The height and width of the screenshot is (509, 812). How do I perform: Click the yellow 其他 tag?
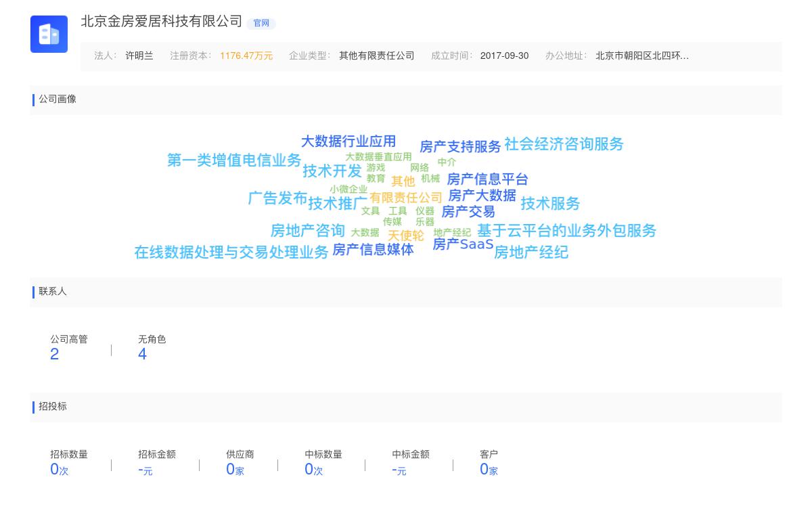click(x=403, y=181)
